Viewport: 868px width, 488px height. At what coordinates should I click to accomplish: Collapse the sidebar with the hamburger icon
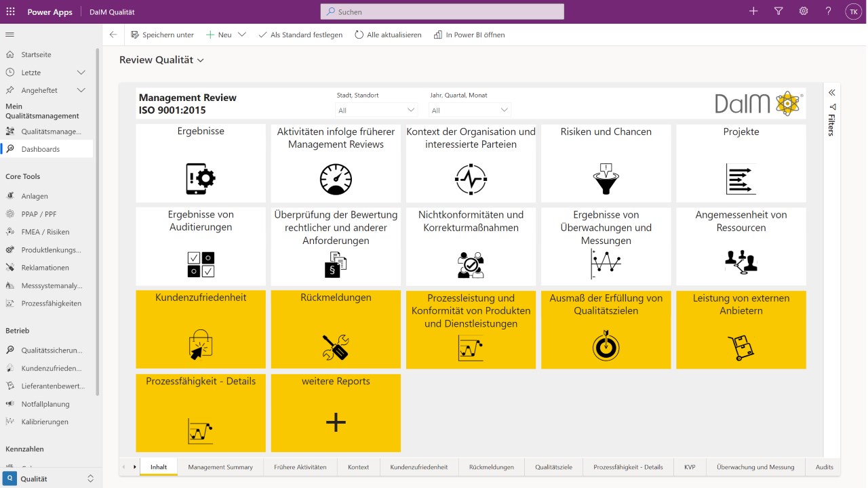(9, 35)
